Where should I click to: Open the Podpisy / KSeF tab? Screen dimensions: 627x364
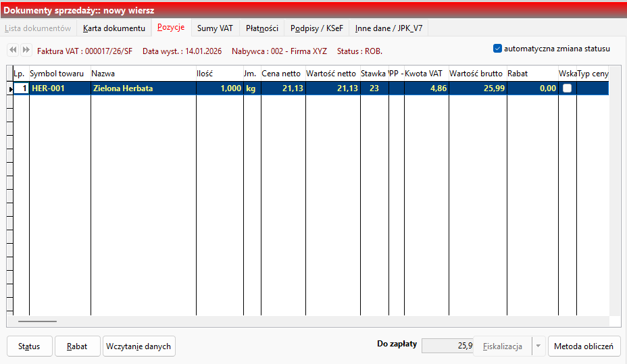point(317,28)
